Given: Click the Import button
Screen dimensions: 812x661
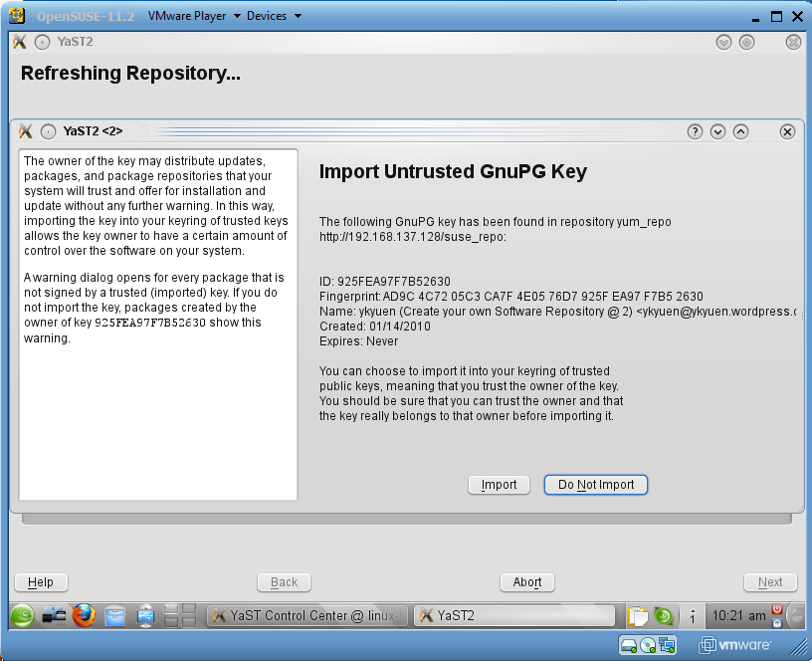Looking at the screenshot, I should pyautogui.click(x=499, y=485).
